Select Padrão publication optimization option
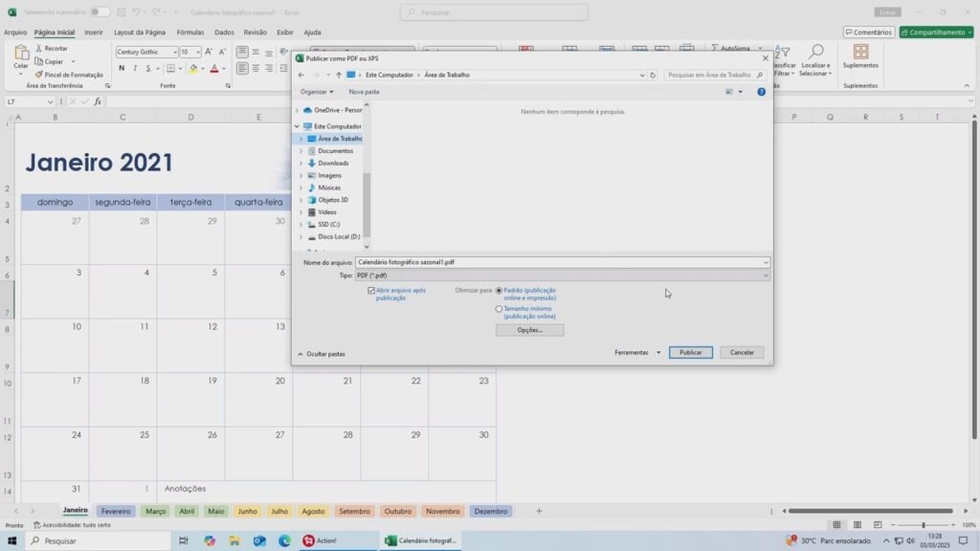Image resolution: width=980 pixels, height=551 pixels. click(499, 290)
